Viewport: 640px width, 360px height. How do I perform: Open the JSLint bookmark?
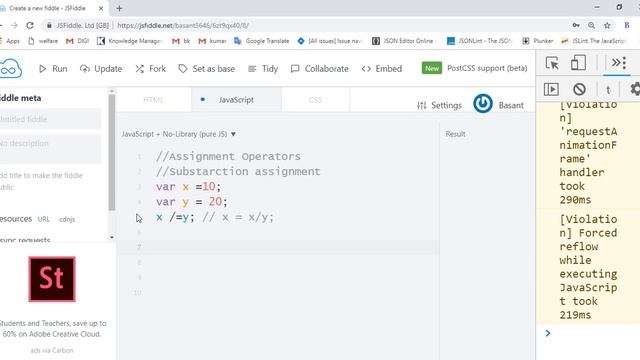tap(593, 41)
